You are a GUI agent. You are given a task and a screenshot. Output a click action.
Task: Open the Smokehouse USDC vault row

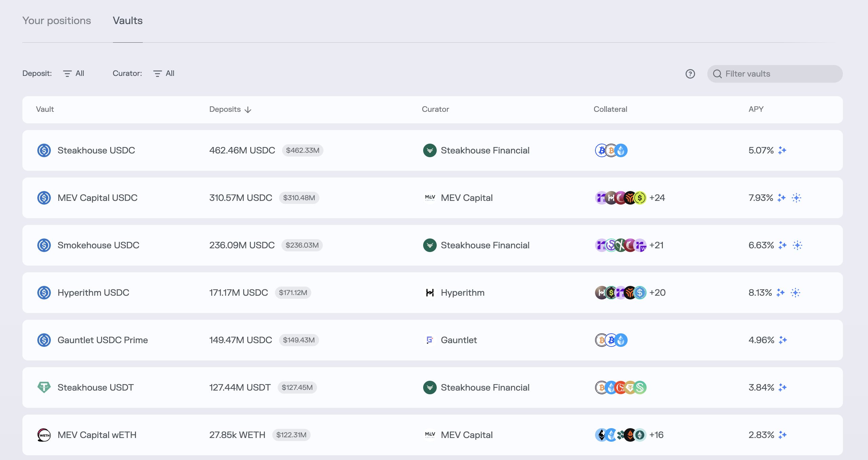click(x=98, y=245)
